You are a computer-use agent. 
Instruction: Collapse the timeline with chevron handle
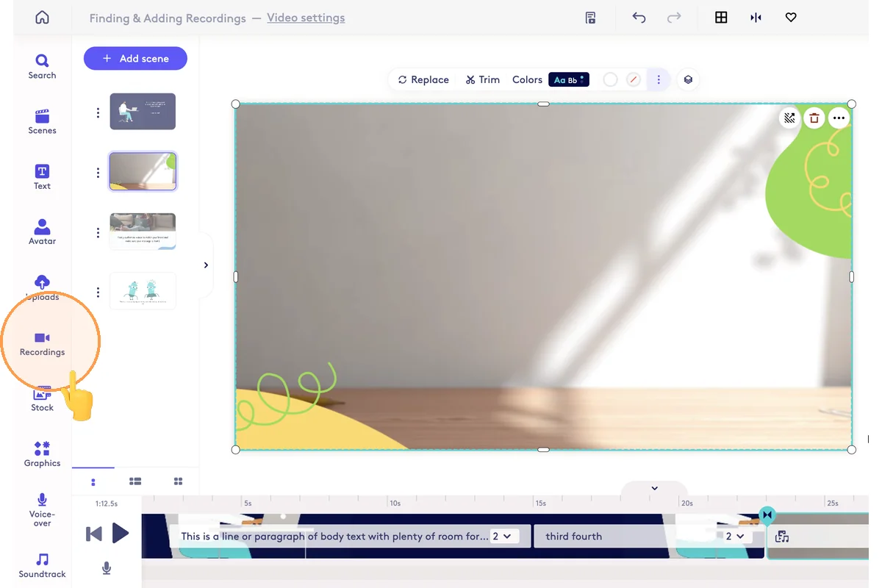coord(654,489)
